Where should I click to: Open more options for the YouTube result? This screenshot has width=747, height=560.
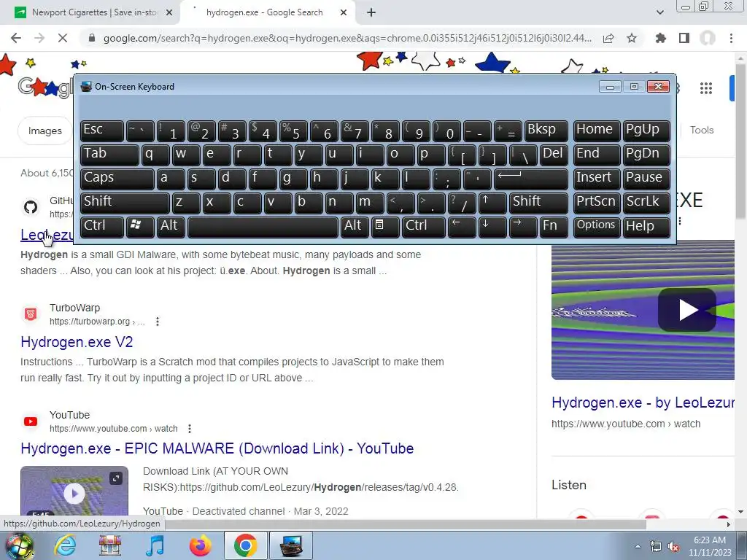[x=190, y=429]
